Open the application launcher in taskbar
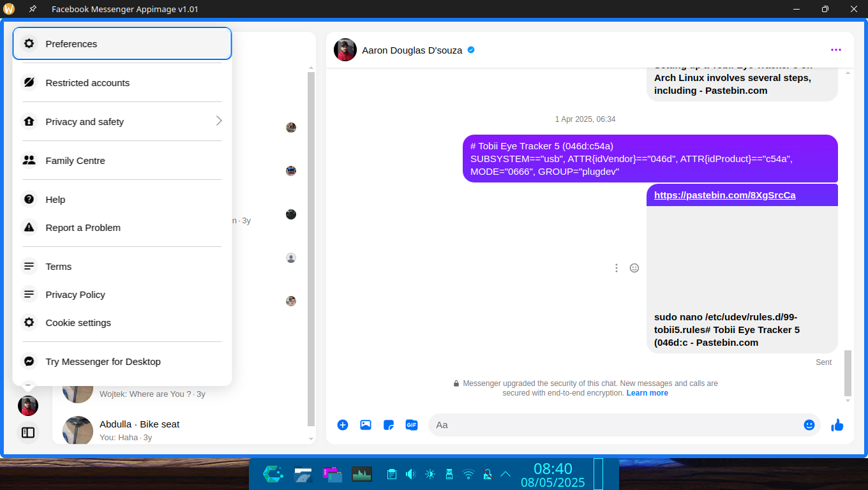Viewport: 868px width, 490px height. coord(273,474)
